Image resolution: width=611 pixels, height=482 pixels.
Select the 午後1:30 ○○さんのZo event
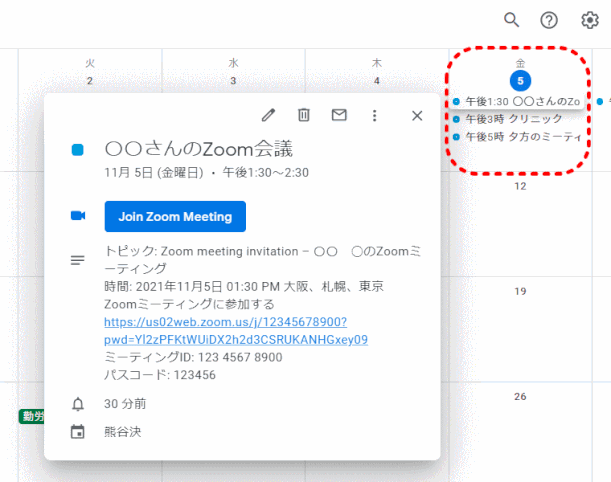pyautogui.click(x=517, y=102)
